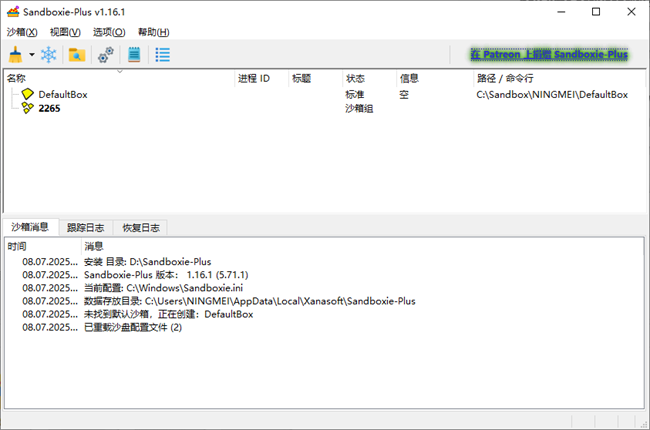Close the Sandboxie-Plus window
The width and height of the screenshot is (650, 430).
coord(631,12)
